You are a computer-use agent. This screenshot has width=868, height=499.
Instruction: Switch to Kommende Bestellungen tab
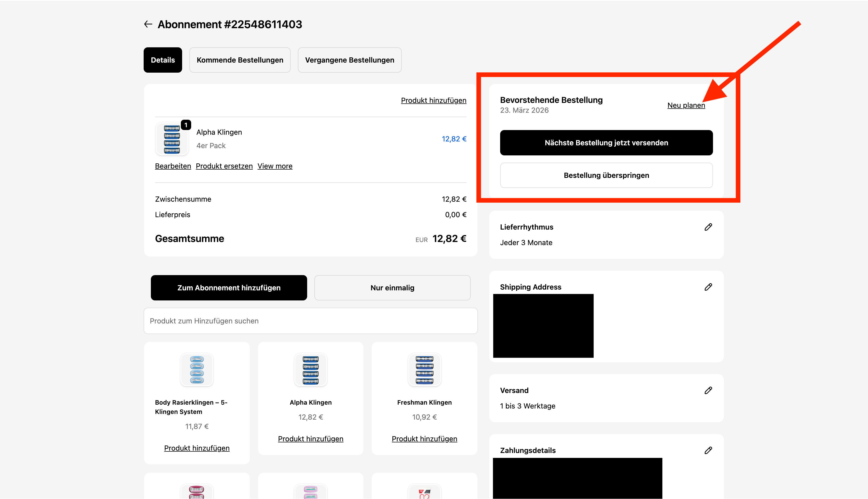click(x=240, y=60)
